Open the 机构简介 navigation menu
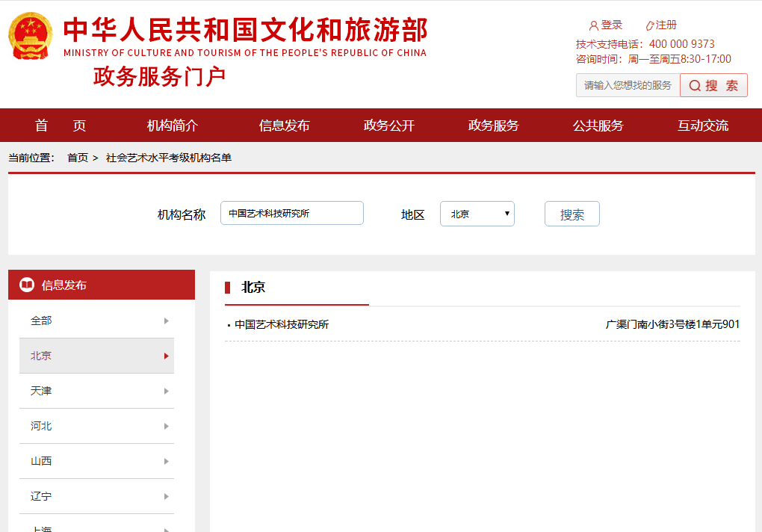762x532 pixels. (x=173, y=126)
